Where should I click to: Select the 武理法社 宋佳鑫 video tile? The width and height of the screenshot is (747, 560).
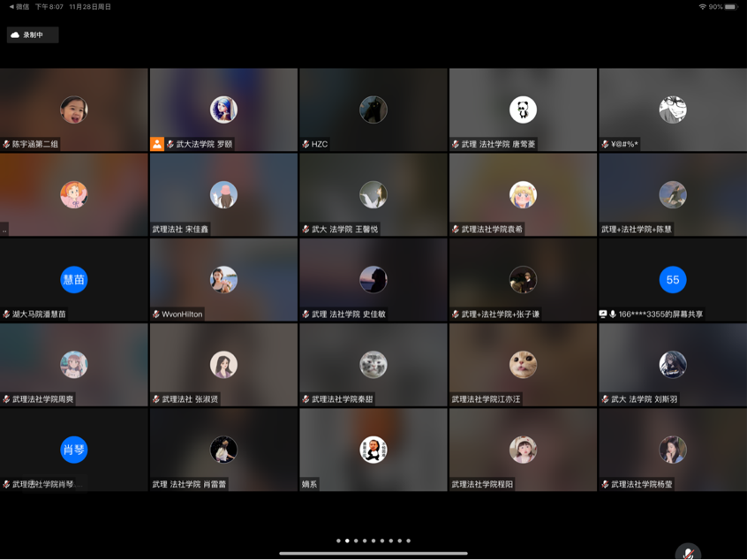click(223, 194)
